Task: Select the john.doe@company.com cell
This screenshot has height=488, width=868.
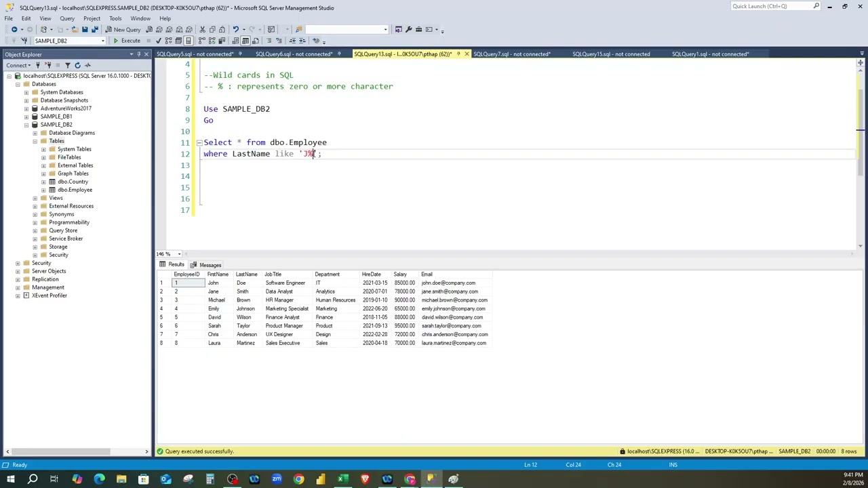Action: [x=448, y=283]
